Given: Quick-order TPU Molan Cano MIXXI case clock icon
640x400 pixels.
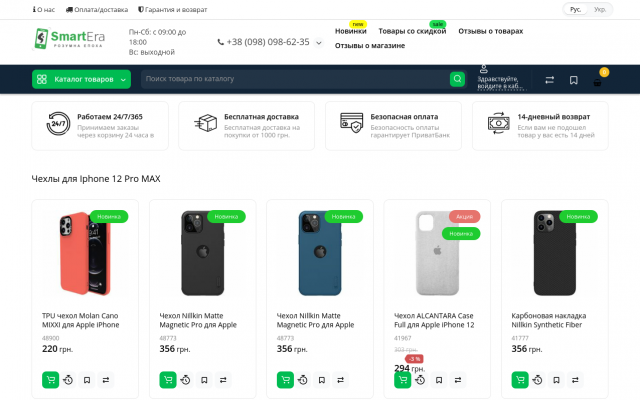Looking at the screenshot, I should click(x=68, y=380).
